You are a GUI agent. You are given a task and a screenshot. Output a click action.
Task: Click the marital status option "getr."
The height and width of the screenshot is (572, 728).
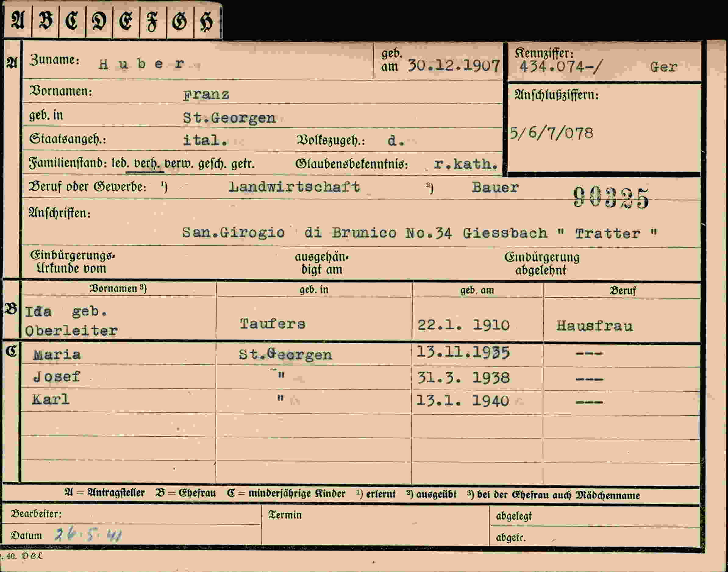(x=243, y=164)
